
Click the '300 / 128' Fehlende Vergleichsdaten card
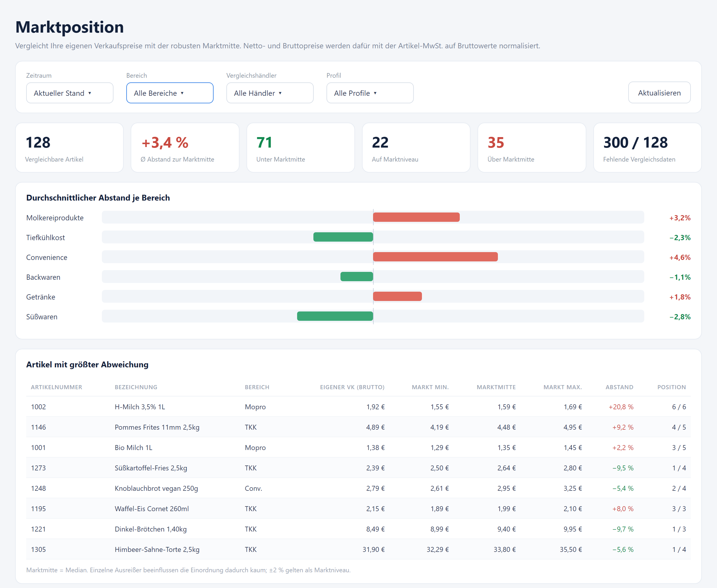[647, 148]
